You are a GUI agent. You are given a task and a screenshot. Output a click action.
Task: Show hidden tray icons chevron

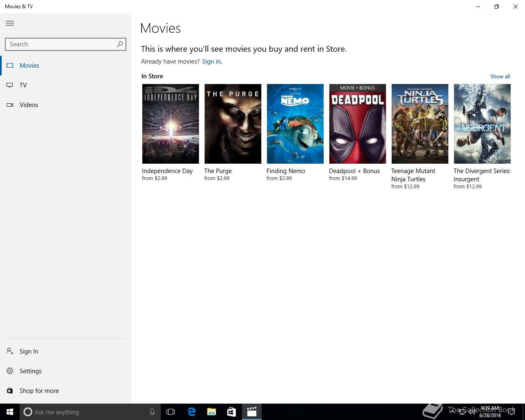452,412
